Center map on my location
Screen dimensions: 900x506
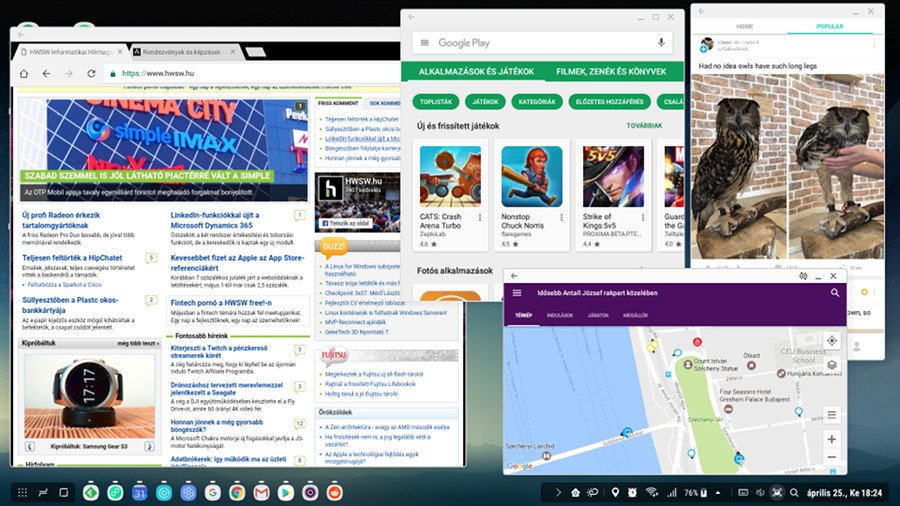click(x=832, y=340)
